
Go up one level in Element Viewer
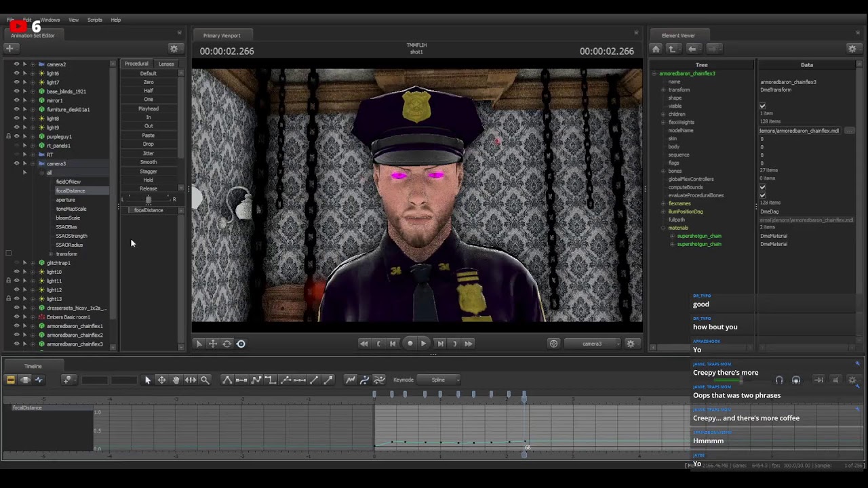(x=672, y=49)
